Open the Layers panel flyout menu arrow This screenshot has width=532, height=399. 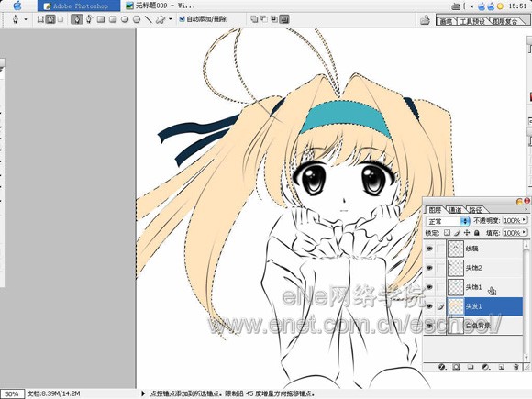coord(526,209)
